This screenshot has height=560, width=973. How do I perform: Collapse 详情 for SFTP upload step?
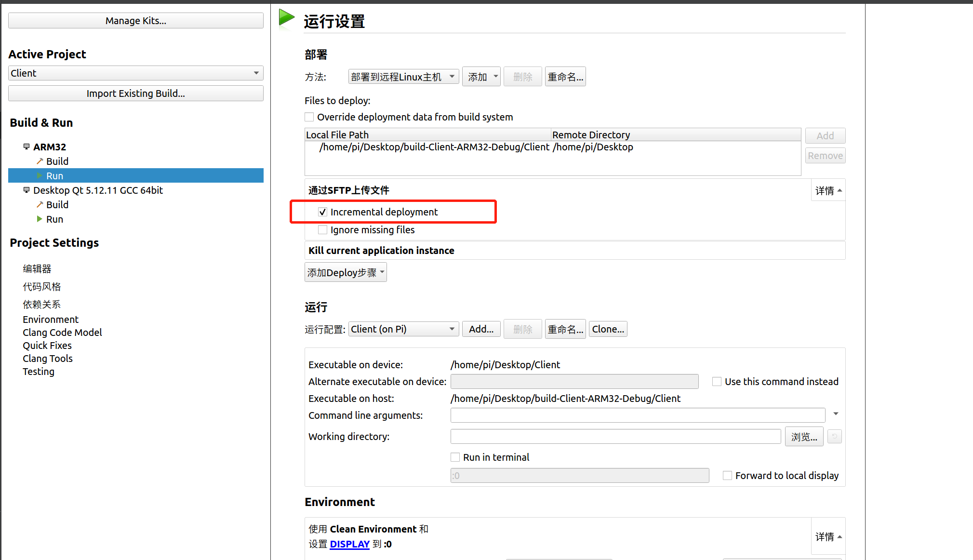828,191
